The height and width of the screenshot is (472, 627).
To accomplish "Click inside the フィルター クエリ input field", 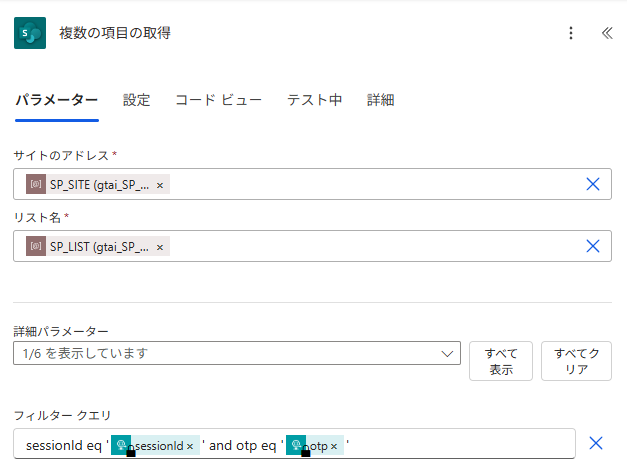I will pos(294,444).
